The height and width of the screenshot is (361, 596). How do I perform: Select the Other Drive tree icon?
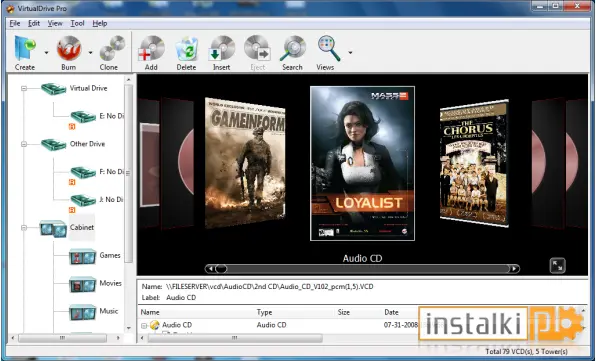pos(54,144)
